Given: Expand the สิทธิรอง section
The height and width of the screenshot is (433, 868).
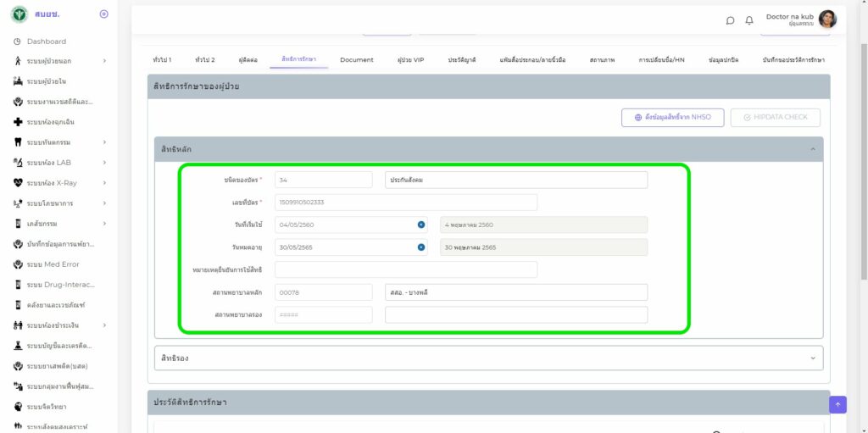Looking at the screenshot, I should click(488, 358).
